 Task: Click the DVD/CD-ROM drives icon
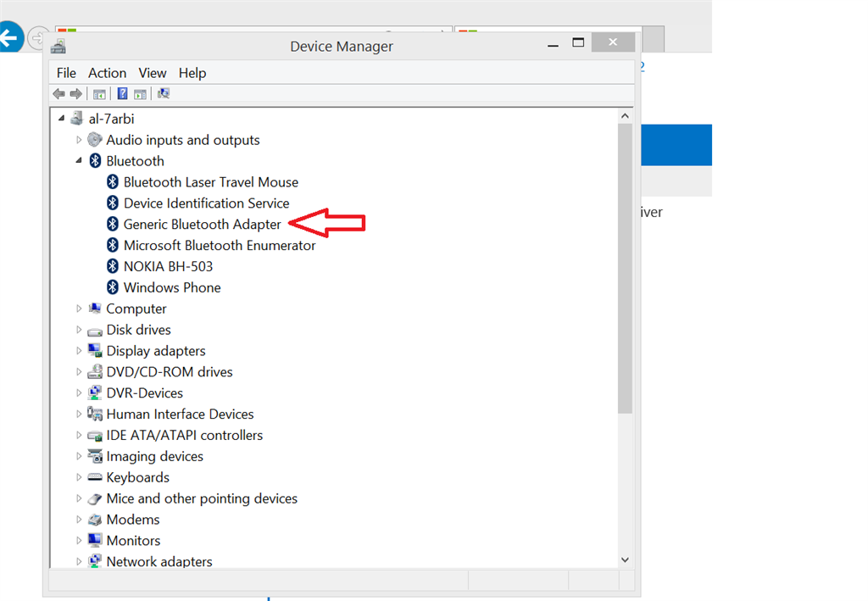pyautogui.click(x=95, y=371)
